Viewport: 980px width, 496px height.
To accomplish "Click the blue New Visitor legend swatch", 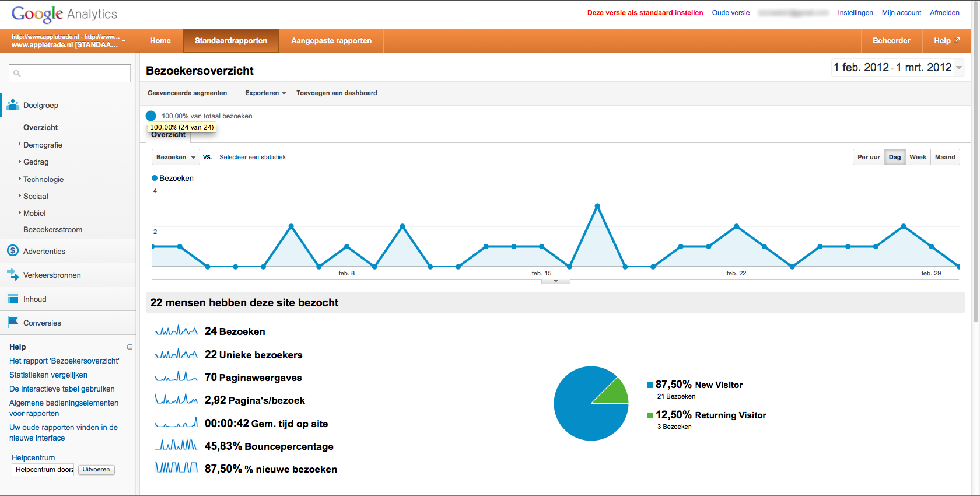I will (x=650, y=385).
